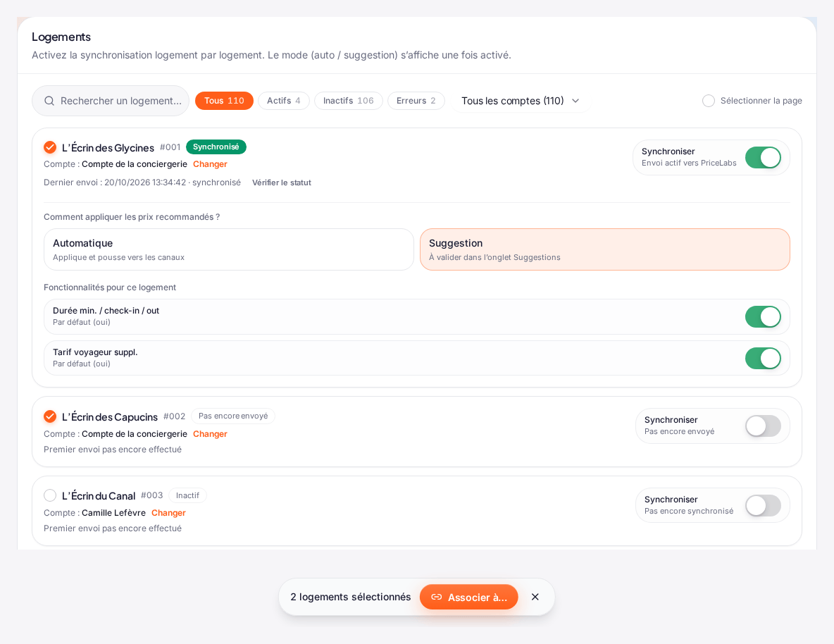This screenshot has width=834, height=644.
Task: Switch to Inactifs 106 filter
Action: click(x=349, y=101)
